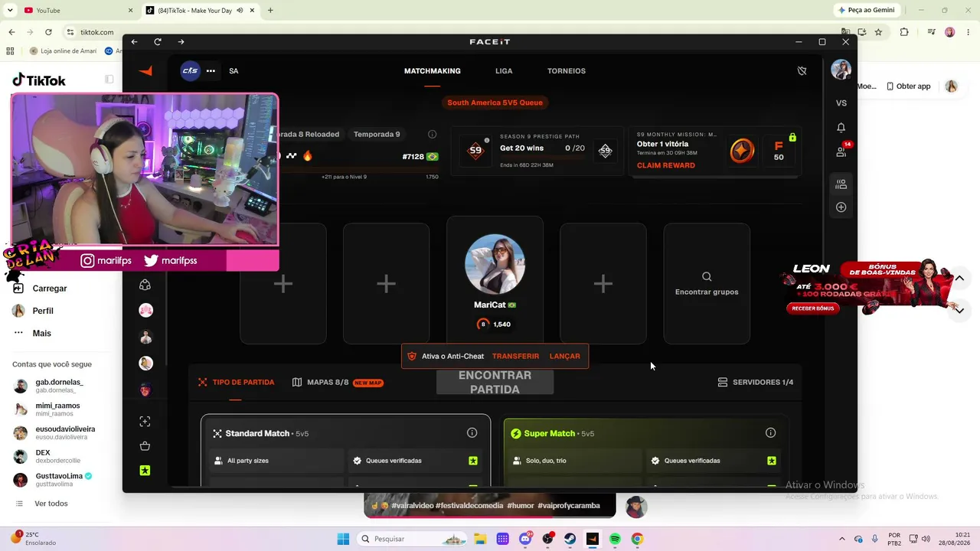Open the FACEIT home logo in the sidebar
This screenshot has height=551, width=980.
(145, 71)
